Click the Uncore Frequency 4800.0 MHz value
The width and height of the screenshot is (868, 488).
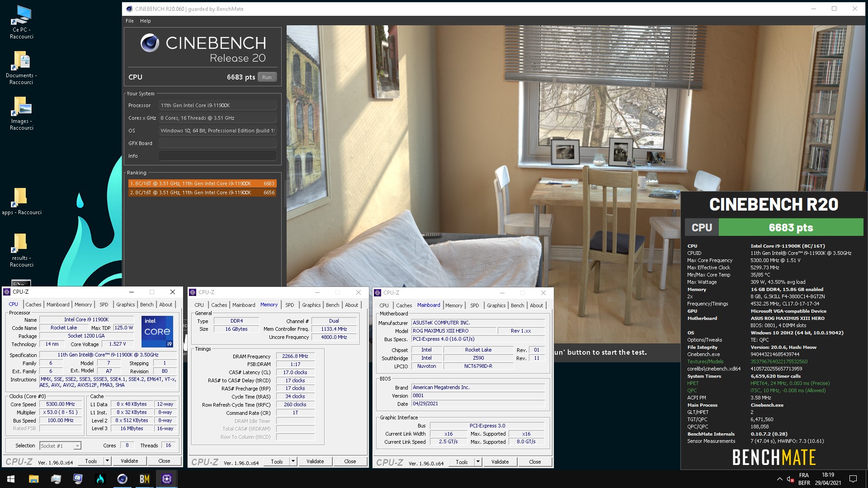334,337
